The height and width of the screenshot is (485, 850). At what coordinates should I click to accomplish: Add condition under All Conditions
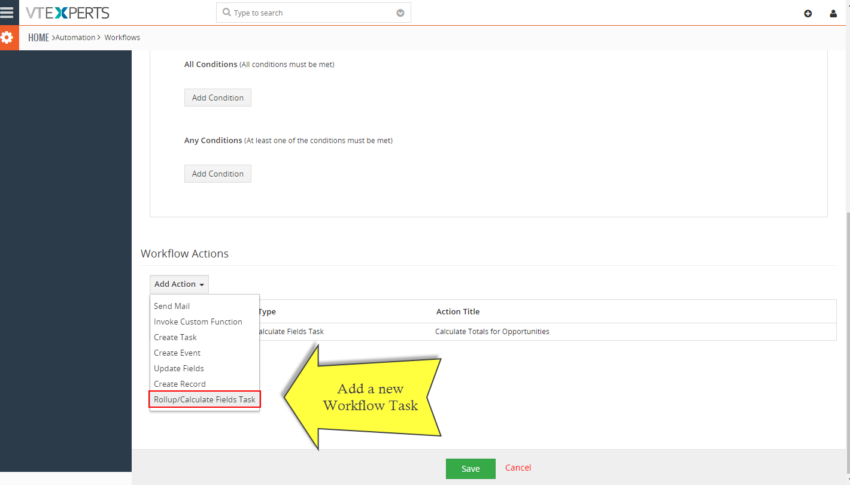coord(217,98)
